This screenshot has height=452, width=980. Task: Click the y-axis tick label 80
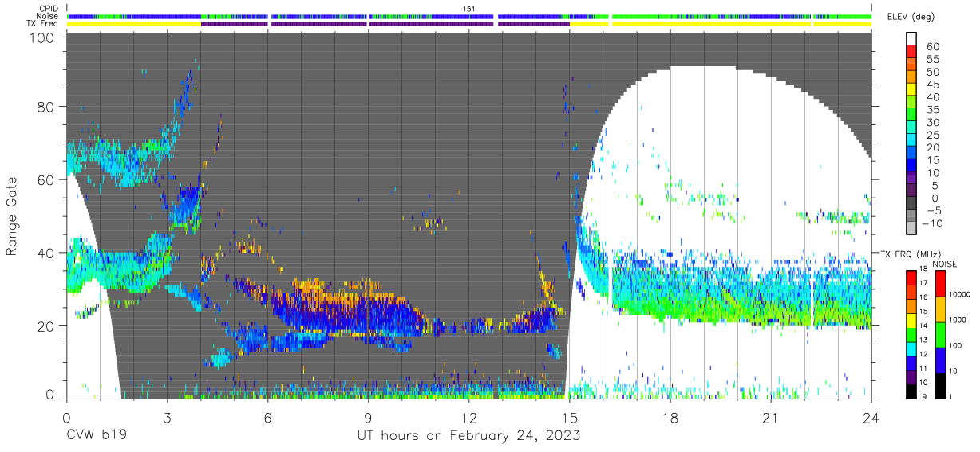[47, 107]
